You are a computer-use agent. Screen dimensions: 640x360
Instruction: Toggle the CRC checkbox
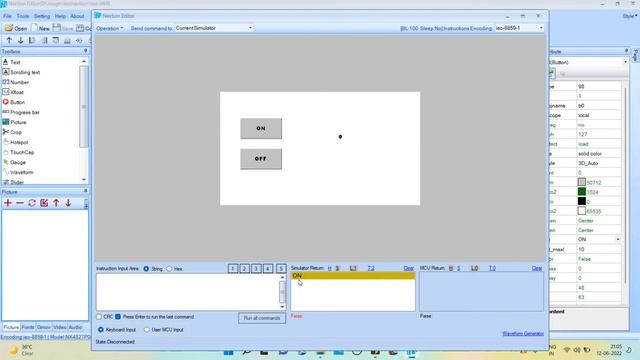pyautogui.click(x=99, y=317)
